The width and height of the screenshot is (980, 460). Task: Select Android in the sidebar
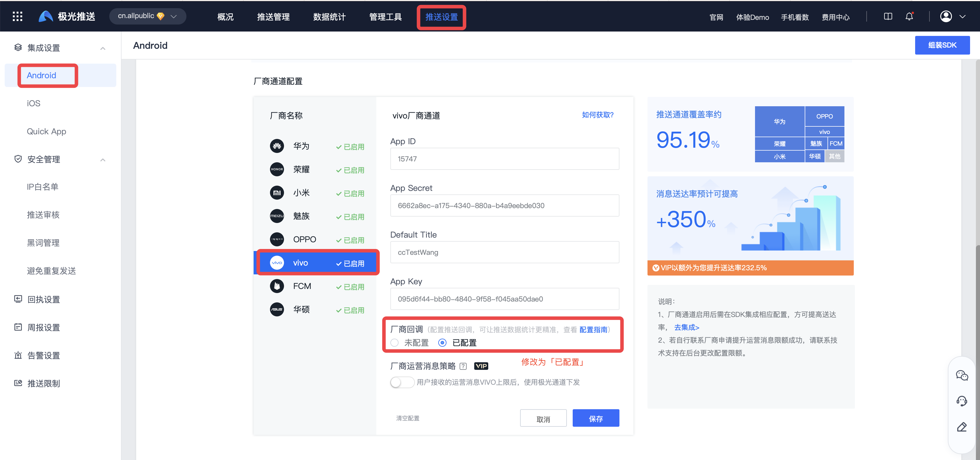click(x=60, y=75)
